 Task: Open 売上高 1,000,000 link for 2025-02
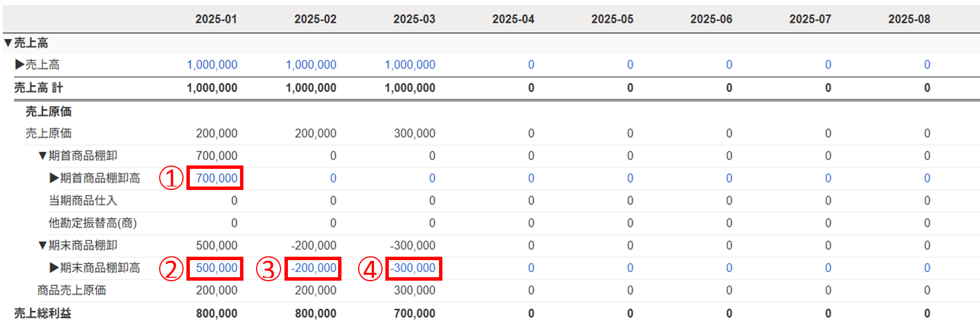311,64
